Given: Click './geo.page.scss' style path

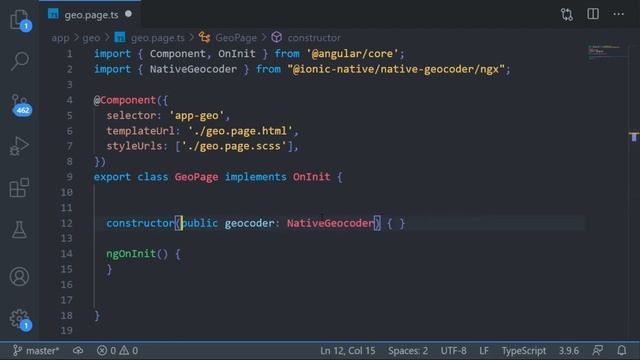Looking at the screenshot, I should 234,146.
